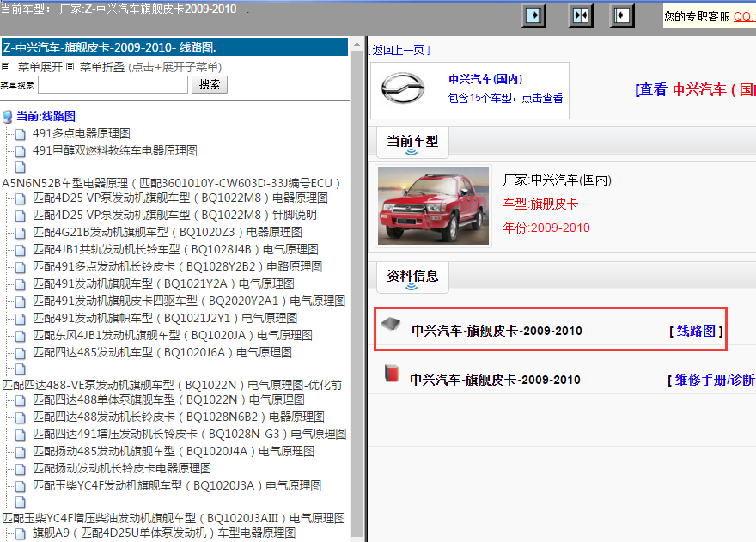Open A5N6N52B车型电器原理 entry
The width and height of the screenshot is (756, 542).
pyautogui.click(x=171, y=183)
